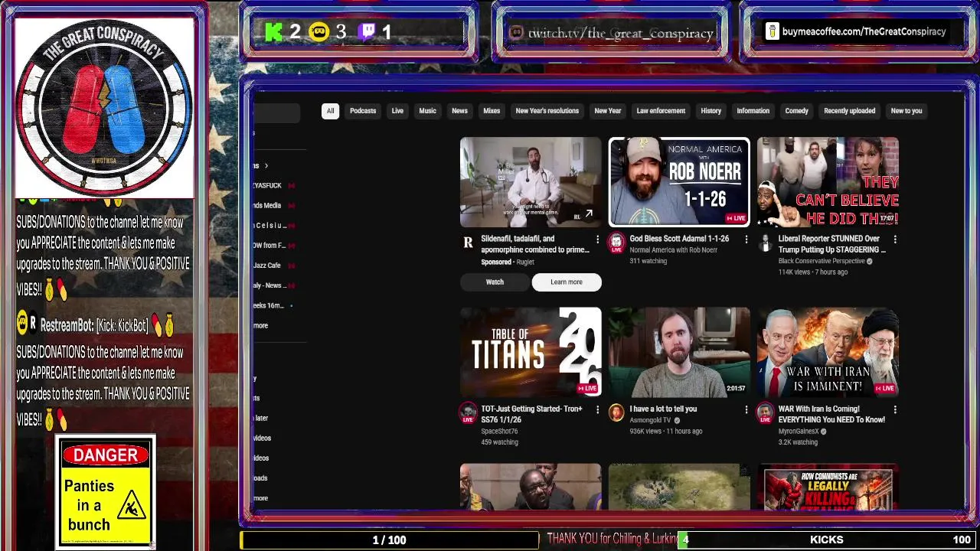Select the New to you filter chip
Screen dimensions: 980x551
pos(906,111)
